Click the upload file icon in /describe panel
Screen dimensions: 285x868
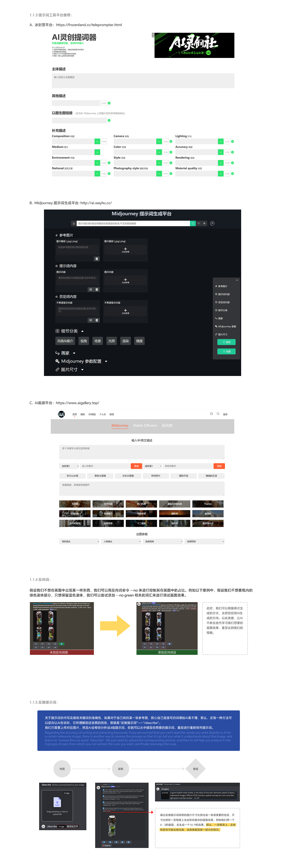click(57, 802)
